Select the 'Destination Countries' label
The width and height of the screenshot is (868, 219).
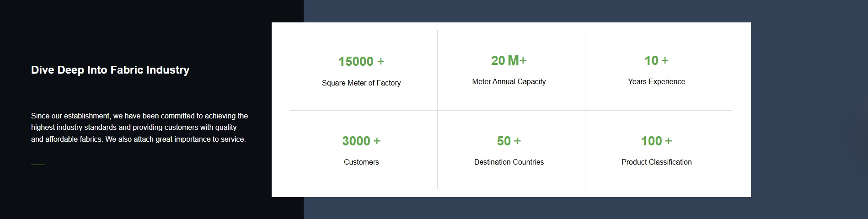[x=509, y=162]
